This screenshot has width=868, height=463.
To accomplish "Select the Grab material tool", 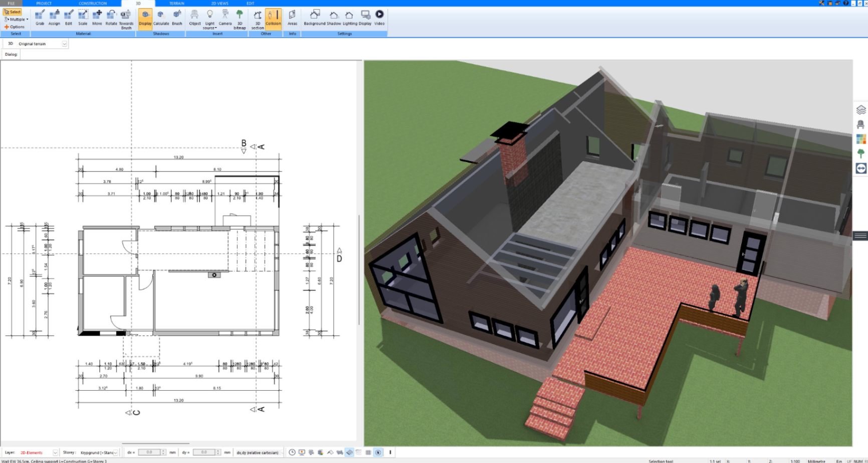I will tap(40, 17).
